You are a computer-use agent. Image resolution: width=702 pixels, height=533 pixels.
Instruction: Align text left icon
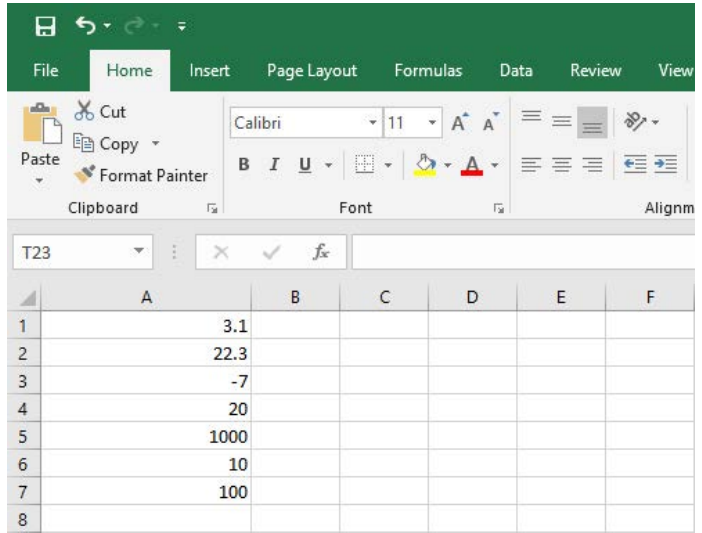(x=531, y=165)
